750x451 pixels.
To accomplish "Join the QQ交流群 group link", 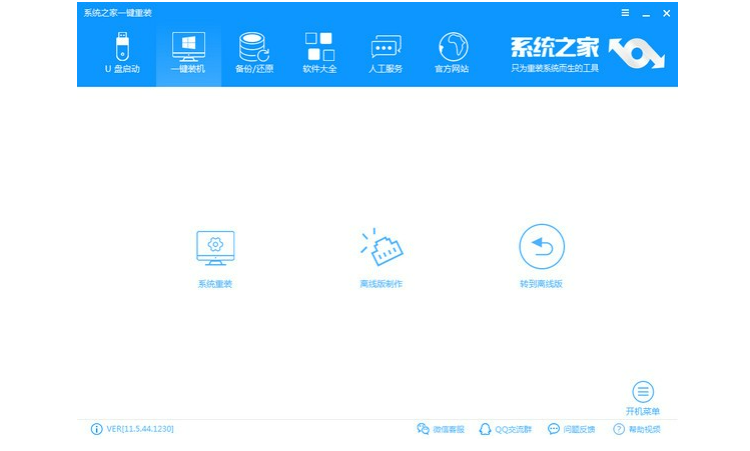I will pos(506,429).
